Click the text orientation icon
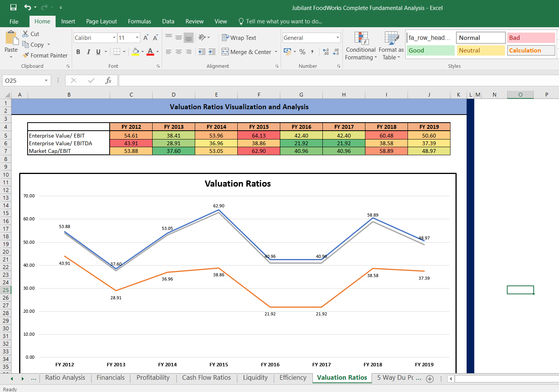The image size is (559, 392). pos(202,38)
